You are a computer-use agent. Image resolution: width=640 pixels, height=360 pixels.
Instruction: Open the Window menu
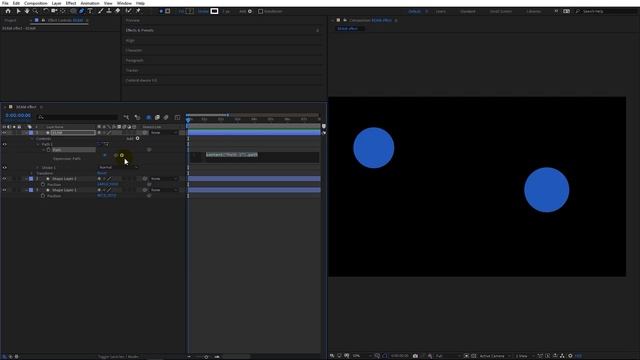pos(124,3)
